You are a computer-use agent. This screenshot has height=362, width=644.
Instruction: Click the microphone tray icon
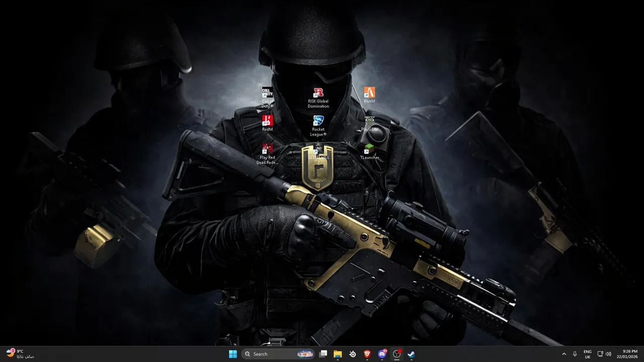tap(575, 354)
